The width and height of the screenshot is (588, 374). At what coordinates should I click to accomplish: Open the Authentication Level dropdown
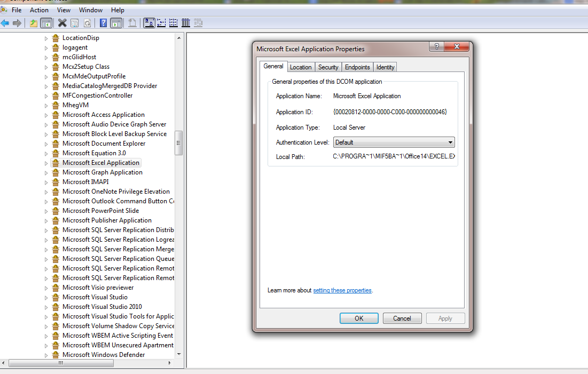(x=394, y=142)
